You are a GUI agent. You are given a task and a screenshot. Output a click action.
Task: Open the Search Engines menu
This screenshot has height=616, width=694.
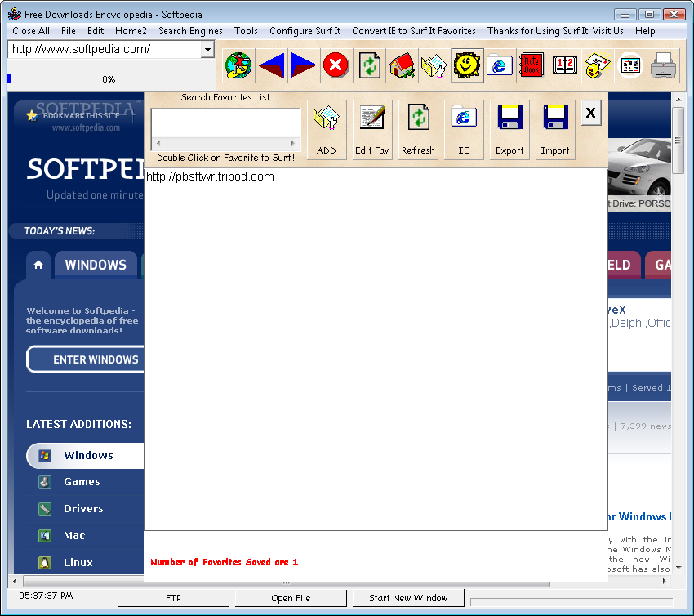tap(190, 31)
